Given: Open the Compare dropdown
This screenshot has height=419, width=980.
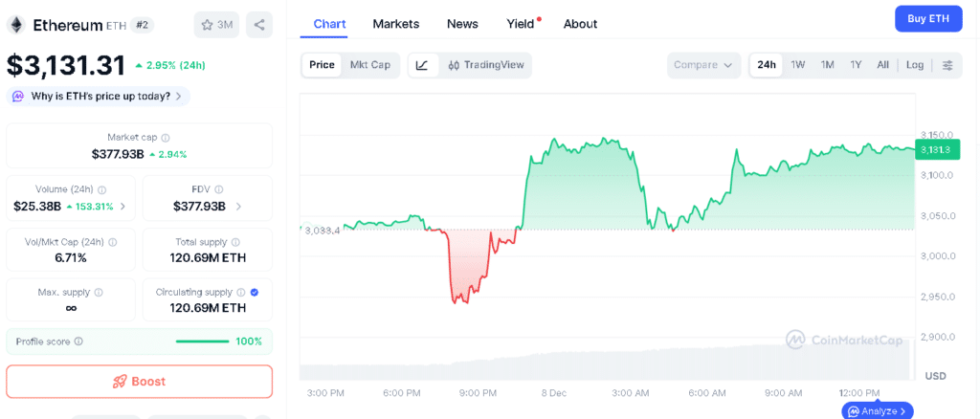Looking at the screenshot, I should tap(703, 66).
